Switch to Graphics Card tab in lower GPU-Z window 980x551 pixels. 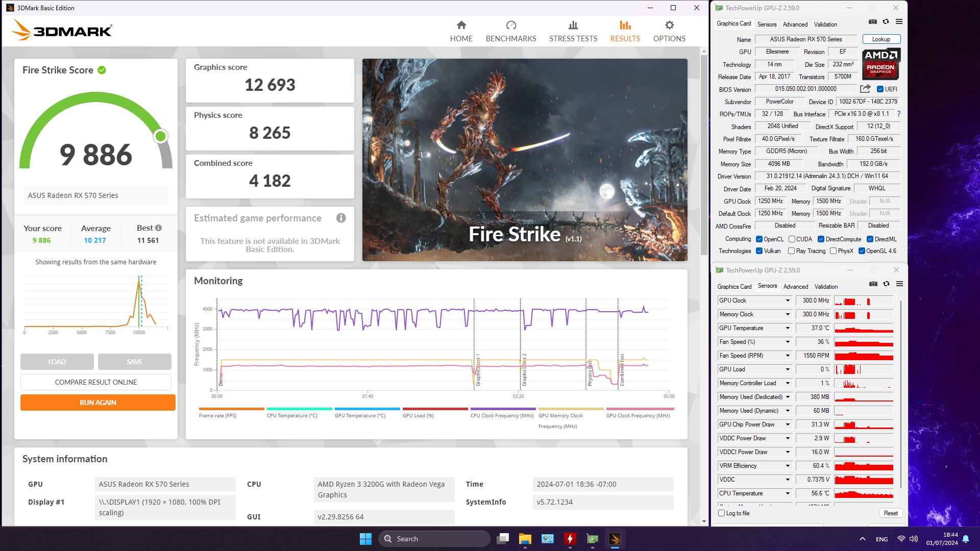(734, 287)
